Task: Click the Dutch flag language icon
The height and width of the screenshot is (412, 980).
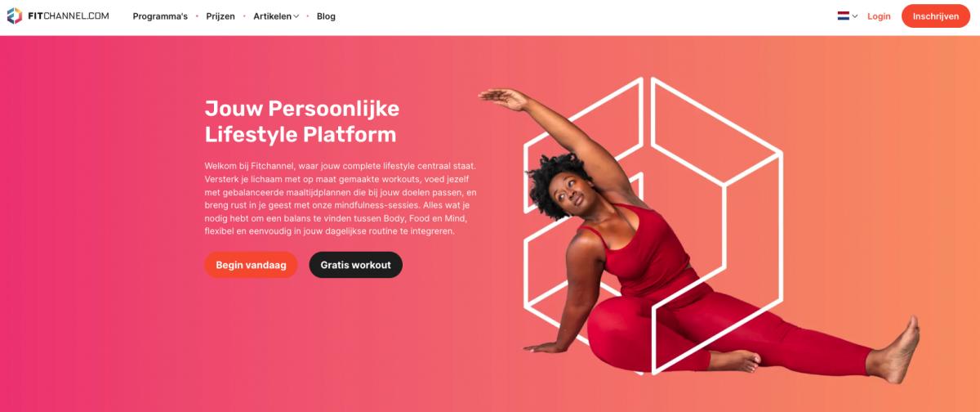Action: point(844,16)
